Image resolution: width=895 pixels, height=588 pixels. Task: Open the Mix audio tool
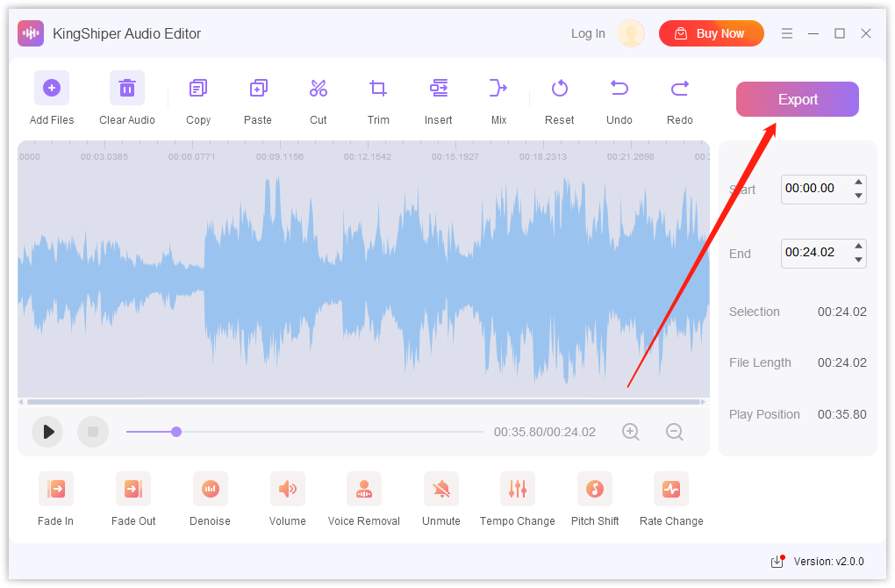tap(498, 88)
